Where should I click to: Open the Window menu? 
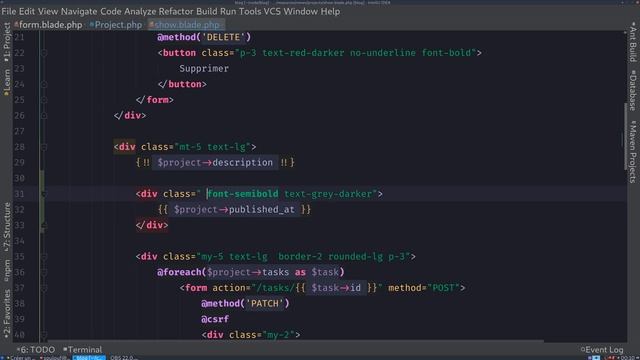[x=300, y=11]
